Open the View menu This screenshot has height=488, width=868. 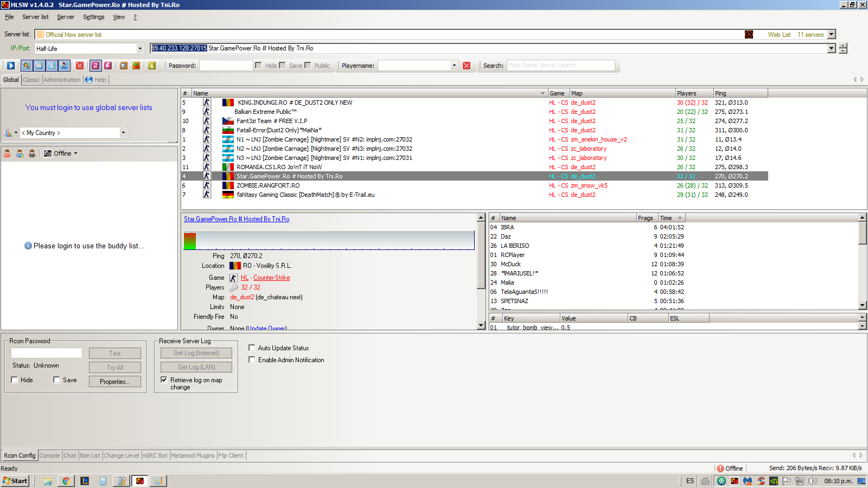pos(119,17)
